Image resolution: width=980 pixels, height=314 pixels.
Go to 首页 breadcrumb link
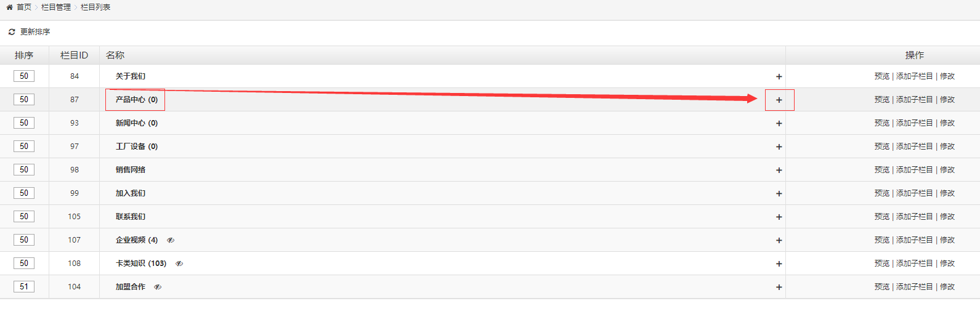[x=24, y=7]
